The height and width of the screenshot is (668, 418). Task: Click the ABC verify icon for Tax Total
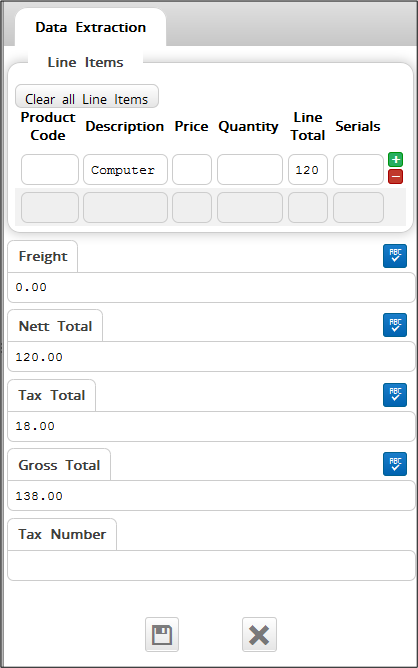(x=395, y=395)
